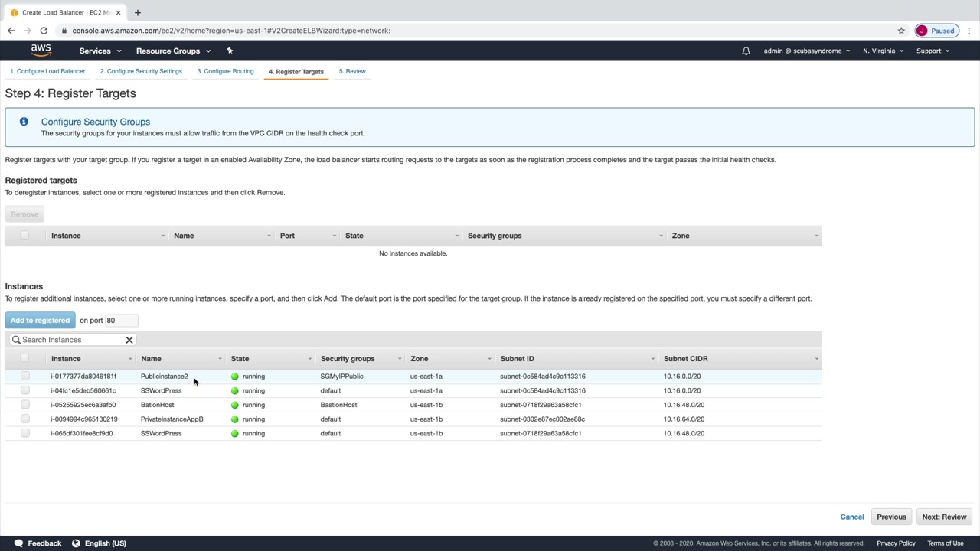Click the Remove button
This screenshot has width=980, height=551.
tap(24, 214)
